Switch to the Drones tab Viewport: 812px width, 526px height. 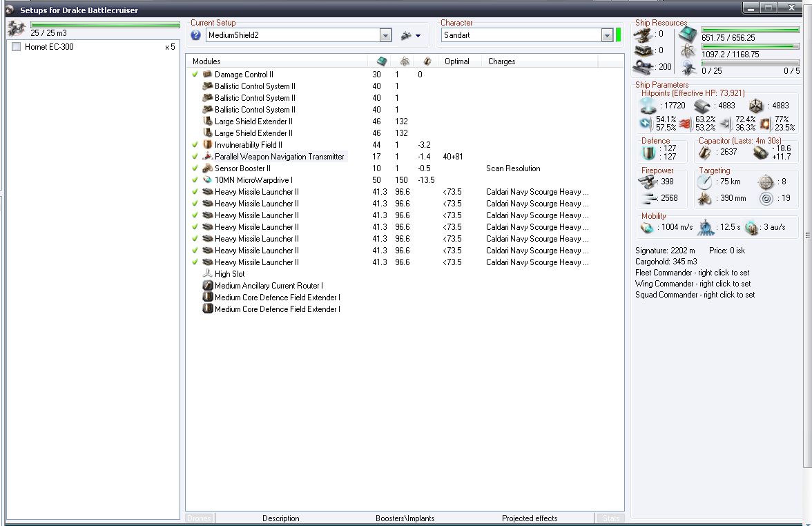pos(200,518)
